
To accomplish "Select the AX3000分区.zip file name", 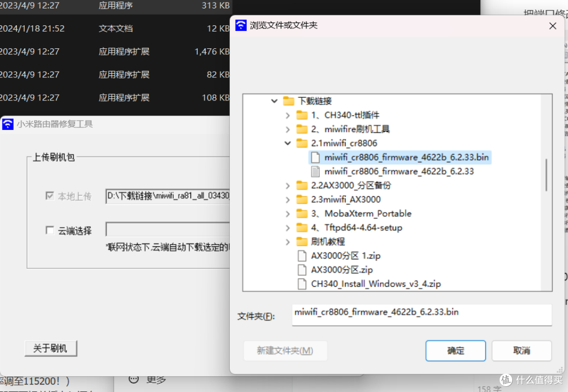I will point(342,270).
